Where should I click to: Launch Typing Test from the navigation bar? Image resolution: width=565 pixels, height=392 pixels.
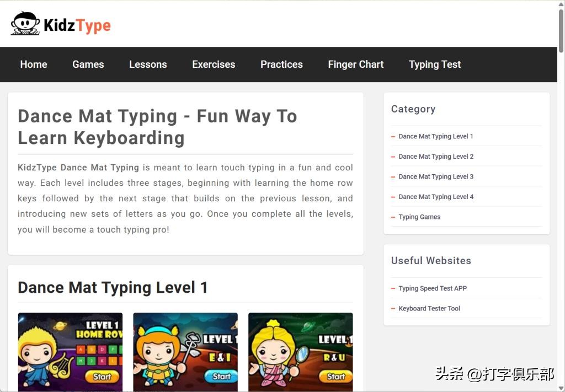(434, 65)
